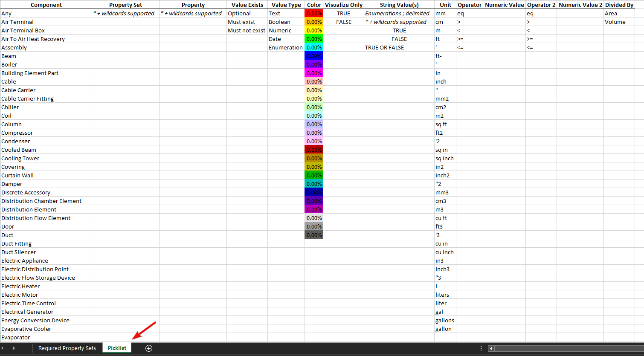Select the Property Set header cell
This screenshot has height=356, width=644.
[125, 5]
